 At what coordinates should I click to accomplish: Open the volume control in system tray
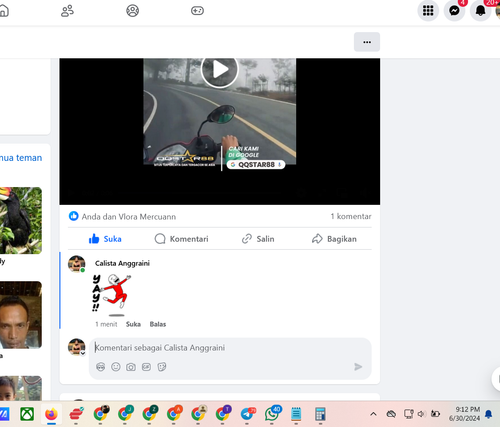point(421,414)
